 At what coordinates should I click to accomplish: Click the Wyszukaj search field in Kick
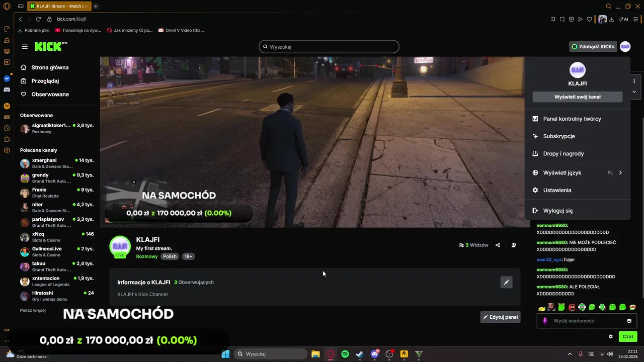(x=329, y=47)
